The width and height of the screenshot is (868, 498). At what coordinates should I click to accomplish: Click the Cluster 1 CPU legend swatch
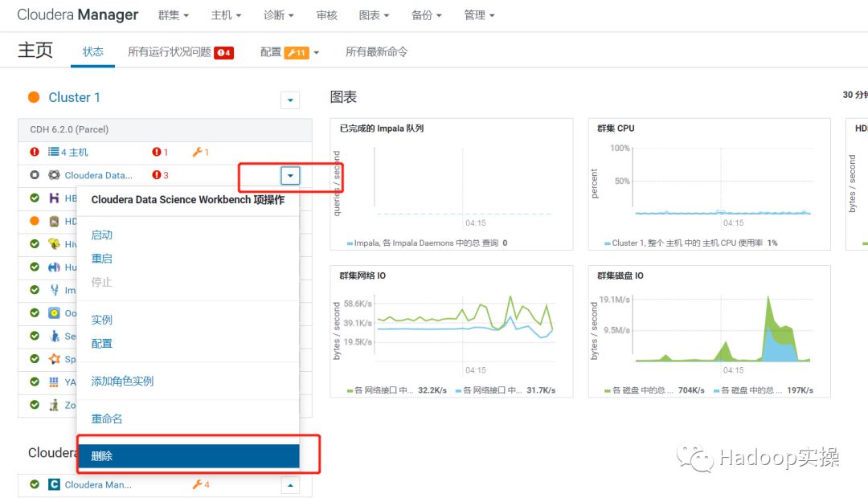pyautogui.click(x=608, y=243)
